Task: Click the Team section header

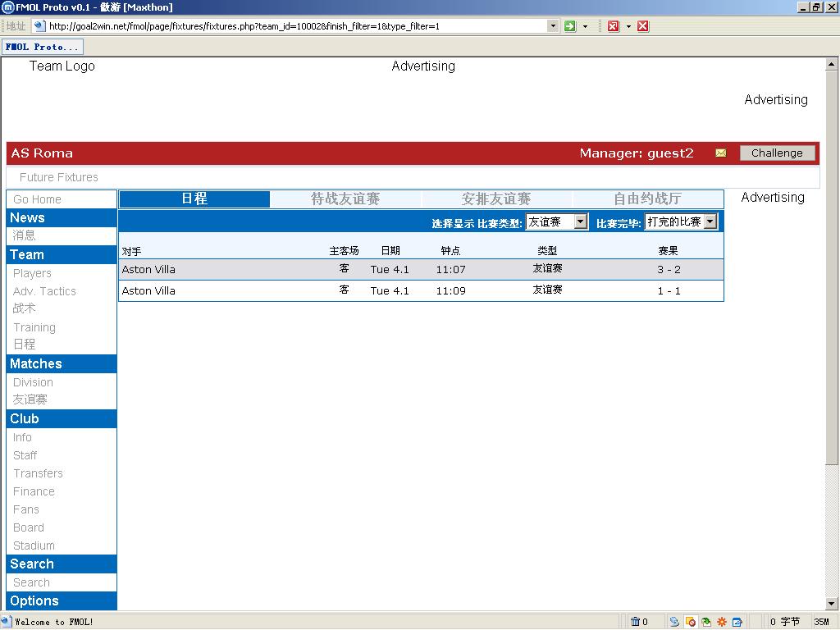Action: [62, 255]
